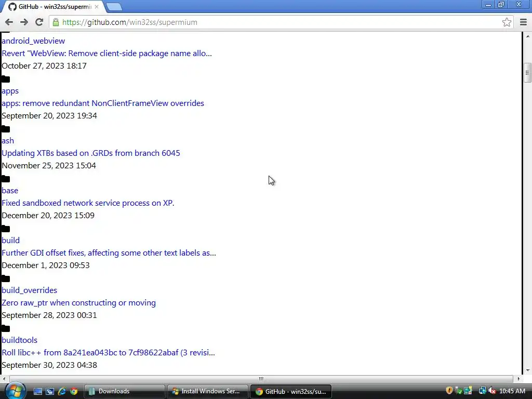
Task: Open the build folder link
Action: click(10, 240)
